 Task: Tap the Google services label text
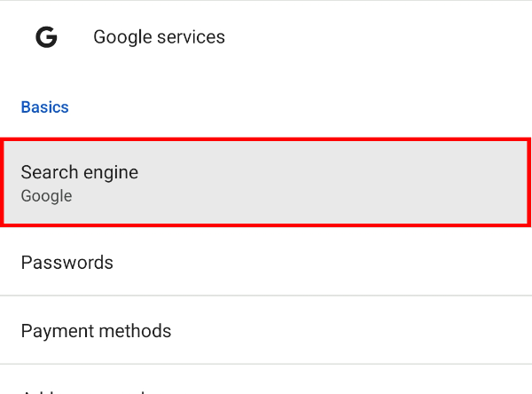(159, 37)
